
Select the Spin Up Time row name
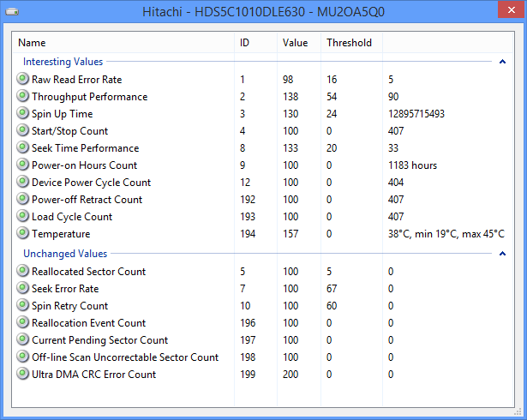[x=63, y=114]
